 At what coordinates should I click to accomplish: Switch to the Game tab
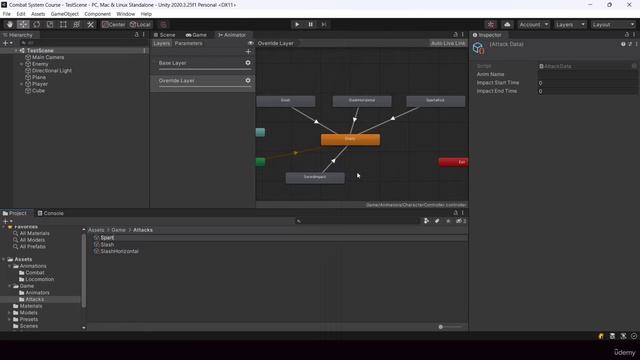(196, 35)
